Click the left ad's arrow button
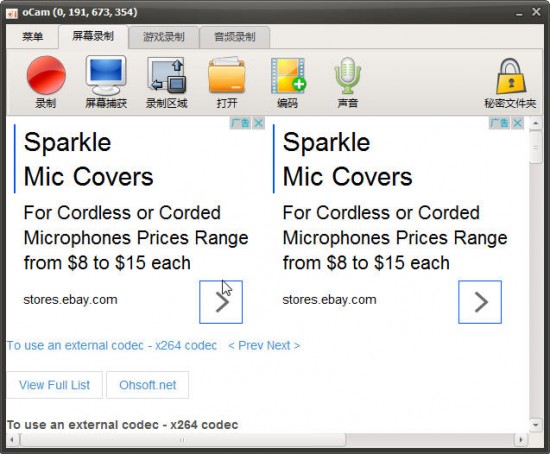Image resolution: width=550 pixels, height=454 pixels. pos(221,302)
